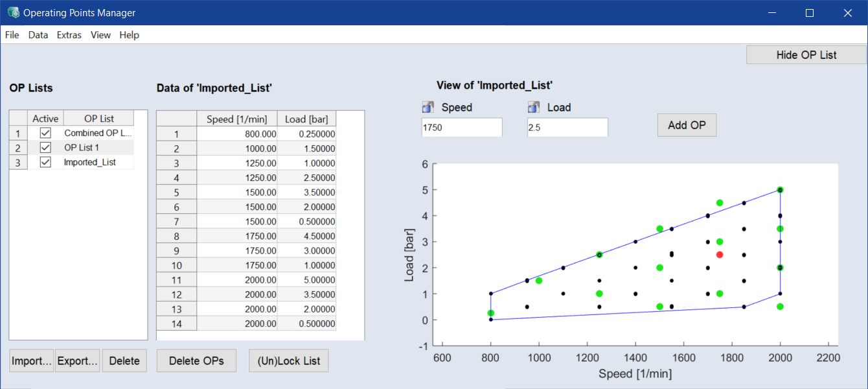Click the lock icon beside Load

pos(534,108)
